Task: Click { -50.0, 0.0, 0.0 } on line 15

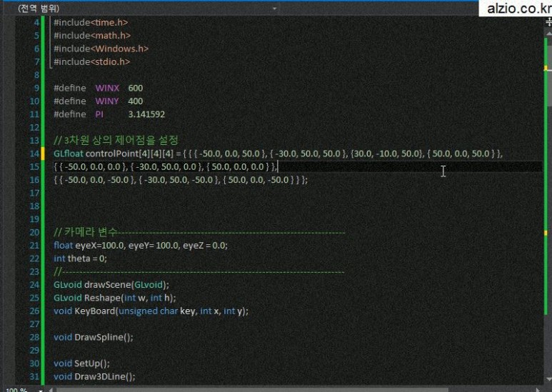Action: click(x=93, y=166)
